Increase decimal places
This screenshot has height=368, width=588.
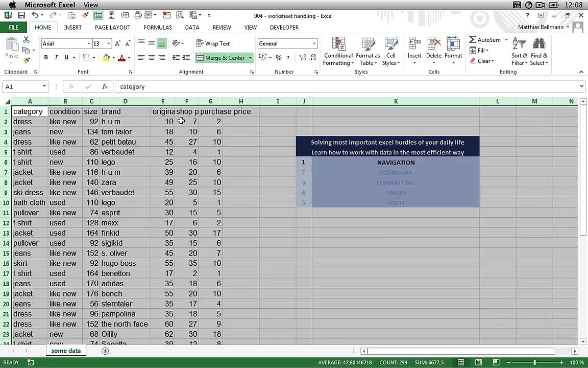click(302, 57)
